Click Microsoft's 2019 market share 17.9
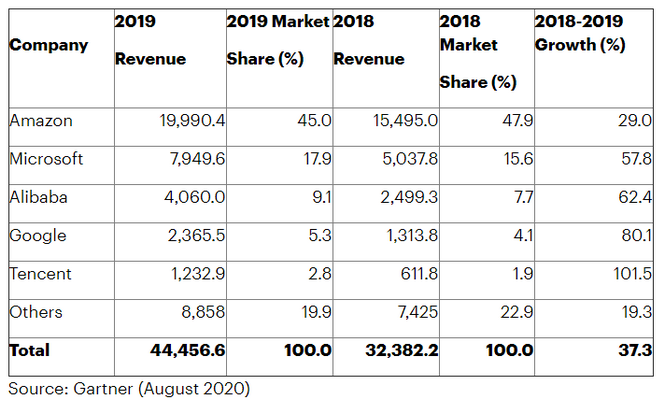 [x=316, y=159]
